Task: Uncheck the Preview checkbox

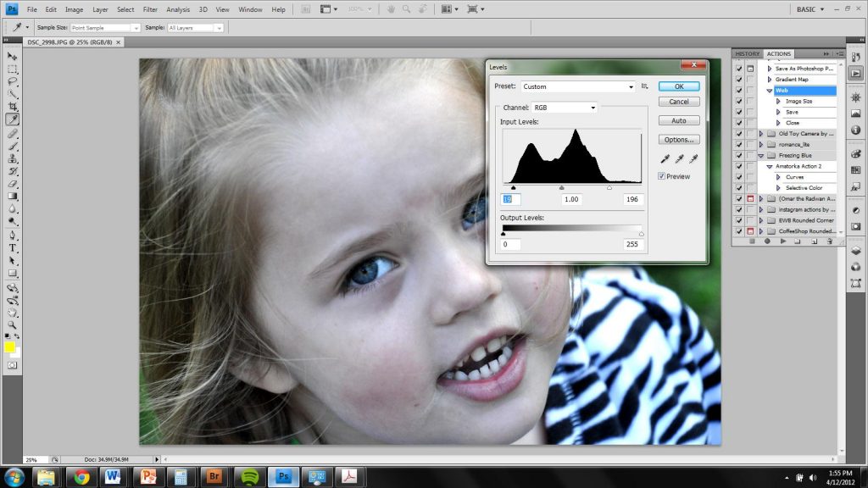Action: coord(662,176)
